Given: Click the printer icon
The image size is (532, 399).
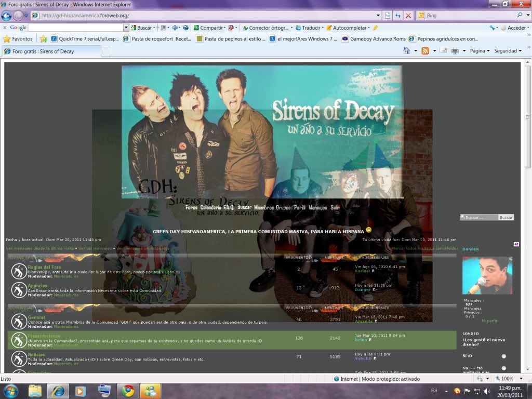Looking at the screenshot, I should 455,51.
